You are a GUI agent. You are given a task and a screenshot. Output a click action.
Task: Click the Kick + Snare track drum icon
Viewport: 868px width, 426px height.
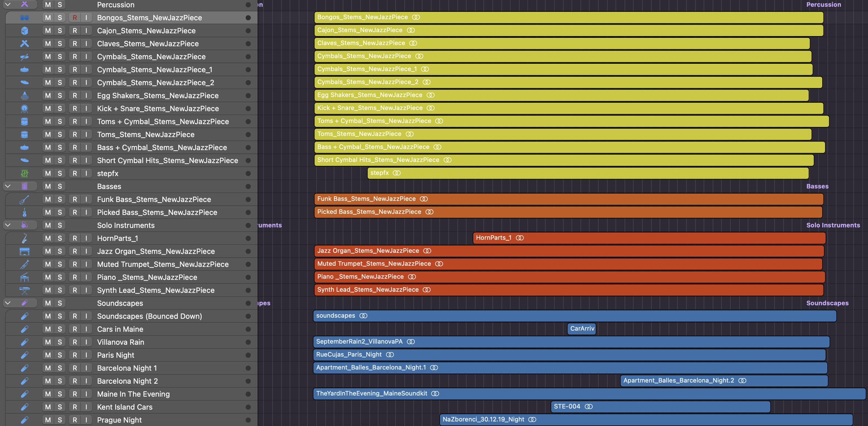[24, 109]
